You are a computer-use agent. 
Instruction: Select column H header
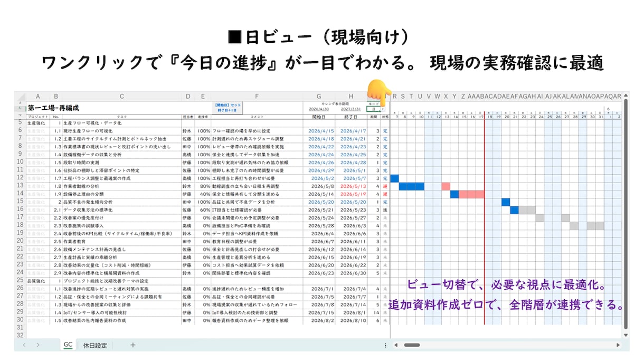click(351, 97)
